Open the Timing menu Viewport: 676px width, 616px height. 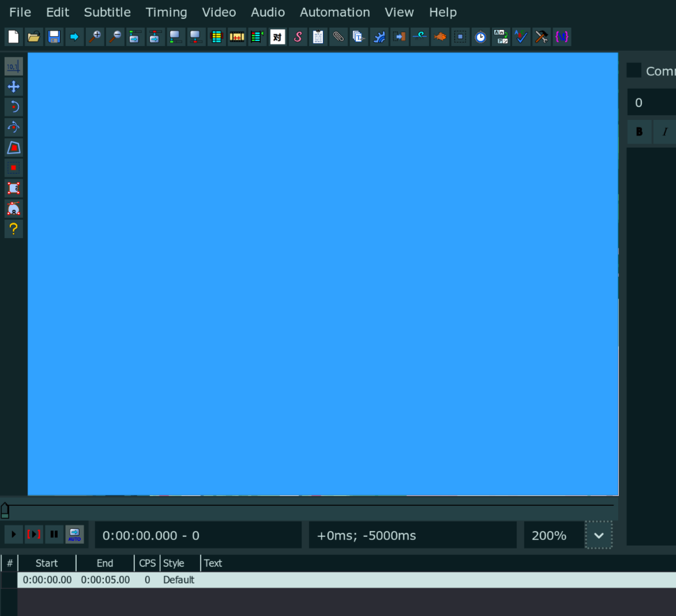tap(167, 13)
